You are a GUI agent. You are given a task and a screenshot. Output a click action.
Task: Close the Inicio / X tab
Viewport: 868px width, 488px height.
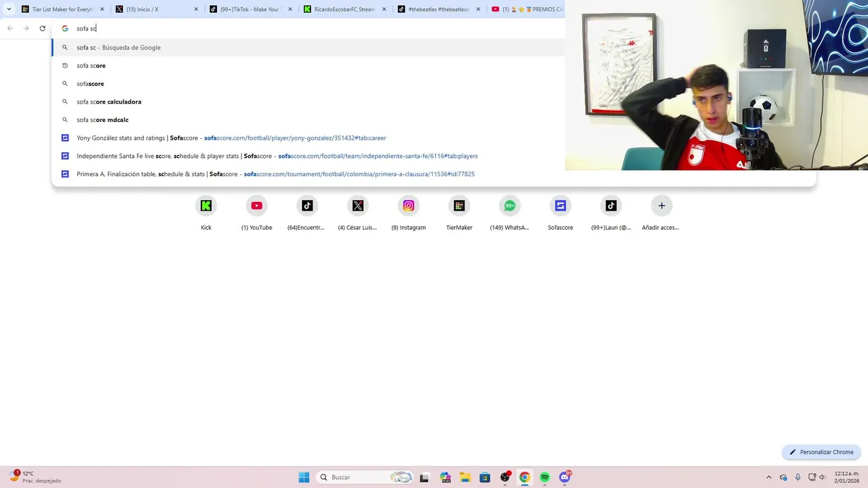coord(196,9)
